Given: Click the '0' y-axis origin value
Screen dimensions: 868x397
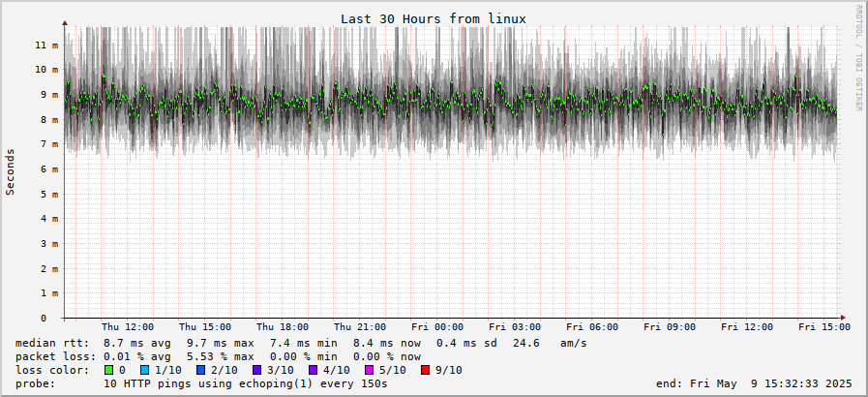Looking at the screenshot, I should point(44,319).
